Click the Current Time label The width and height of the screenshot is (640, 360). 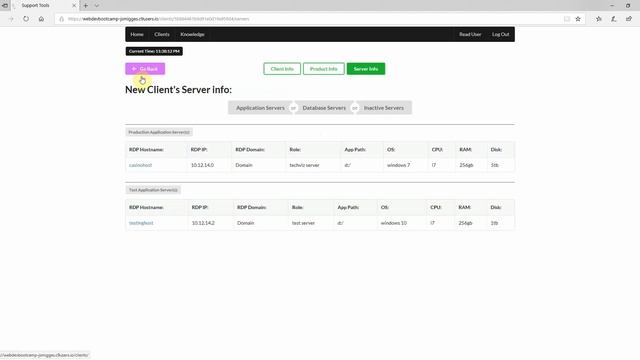tap(154, 51)
